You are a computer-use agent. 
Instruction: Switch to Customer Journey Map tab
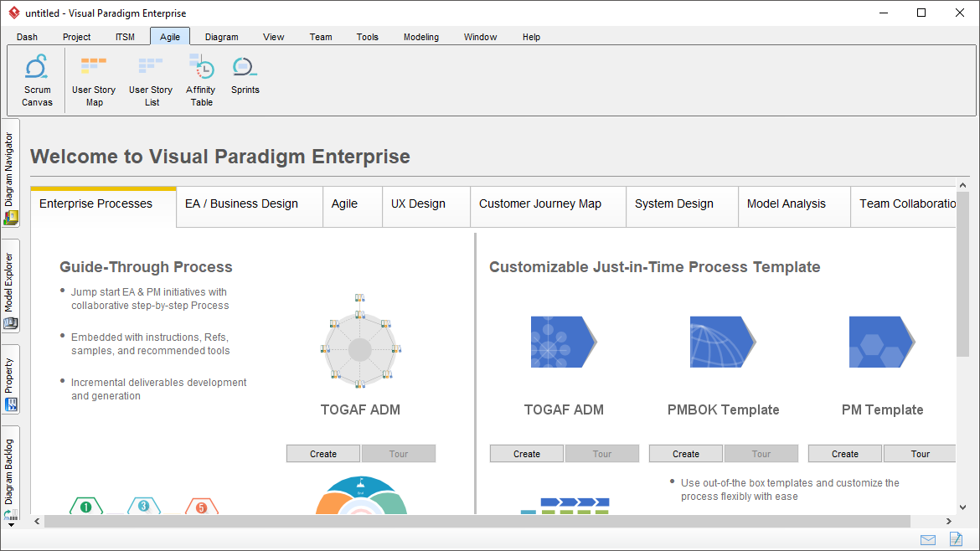(548, 206)
